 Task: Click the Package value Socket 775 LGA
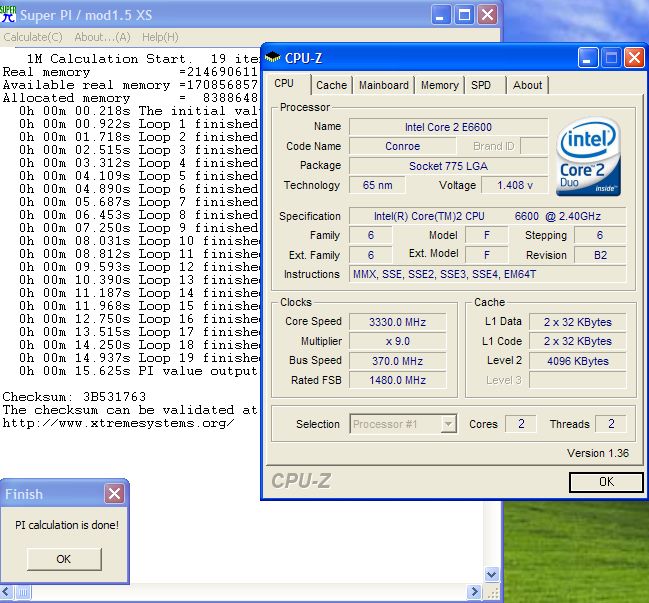[448, 166]
